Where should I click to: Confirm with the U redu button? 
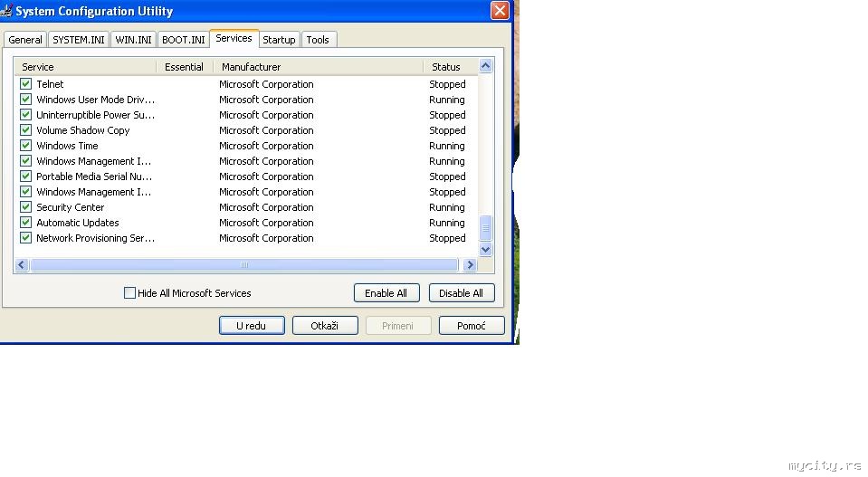tap(252, 325)
